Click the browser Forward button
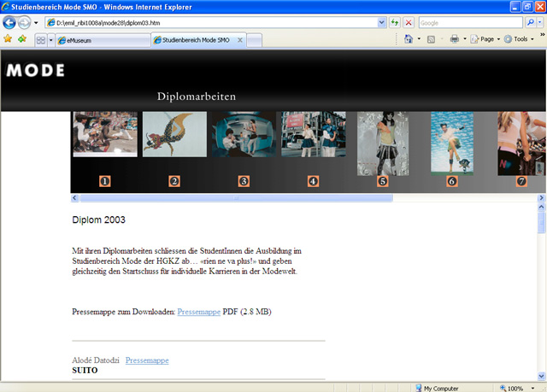This screenshot has width=547, height=392. tap(25, 22)
